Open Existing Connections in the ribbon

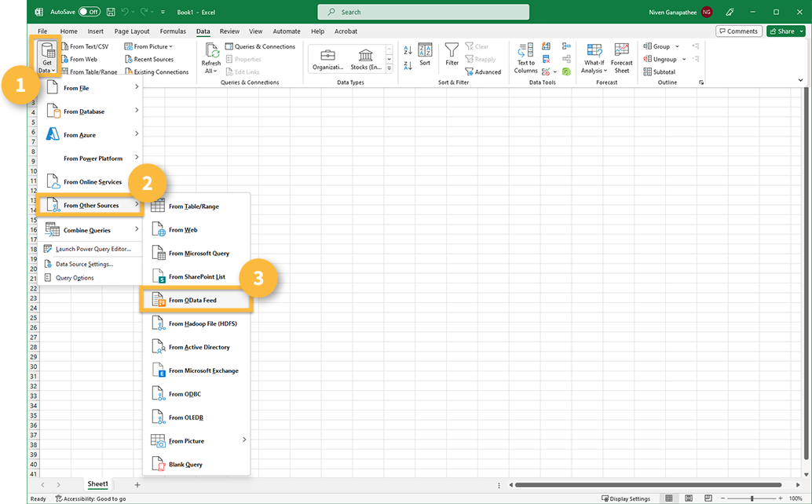click(x=157, y=72)
